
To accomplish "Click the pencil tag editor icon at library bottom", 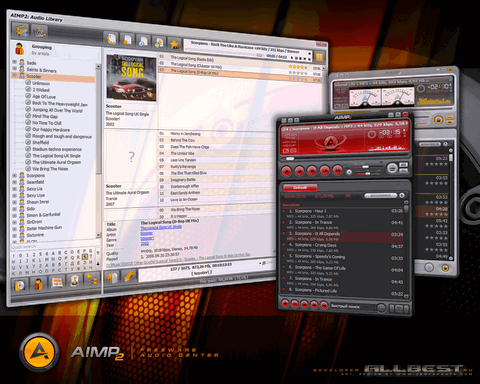I will click(128, 276).
